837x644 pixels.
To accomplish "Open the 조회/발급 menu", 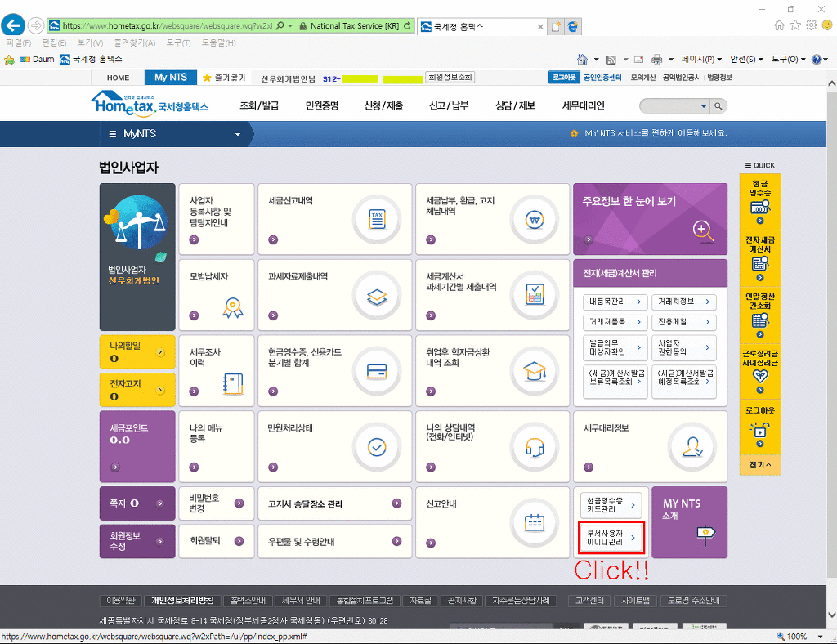I will (259, 106).
